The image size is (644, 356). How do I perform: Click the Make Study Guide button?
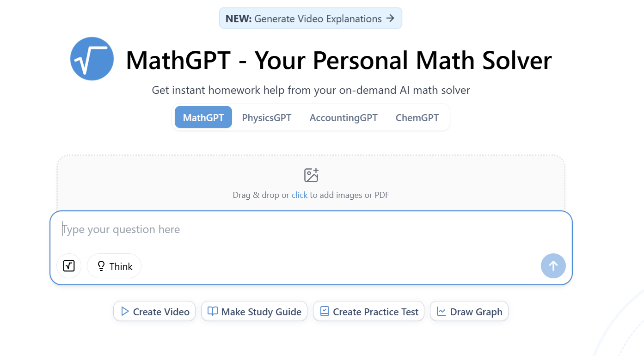click(x=254, y=311)
